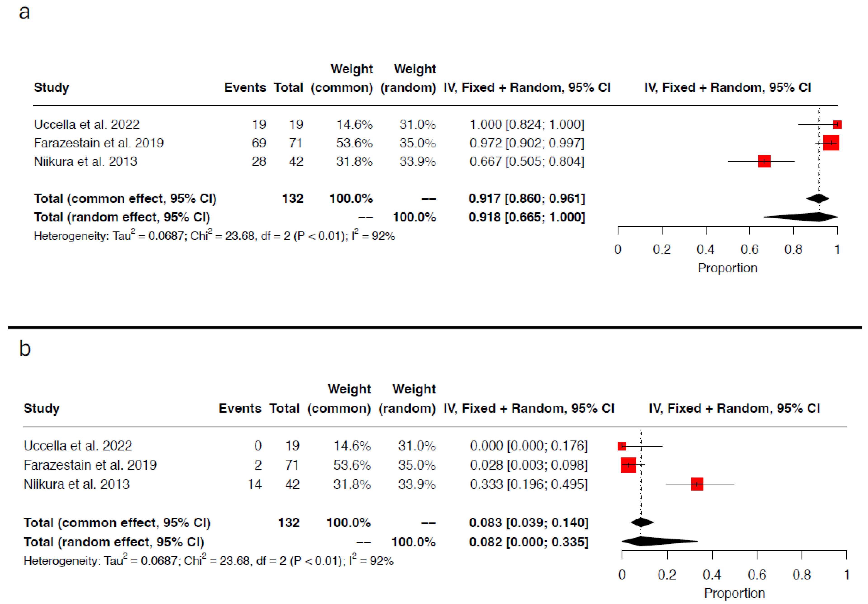Click the Heterogeneity text line in panel a
Viewport: 868px width, 604px height.
point(214,236)
